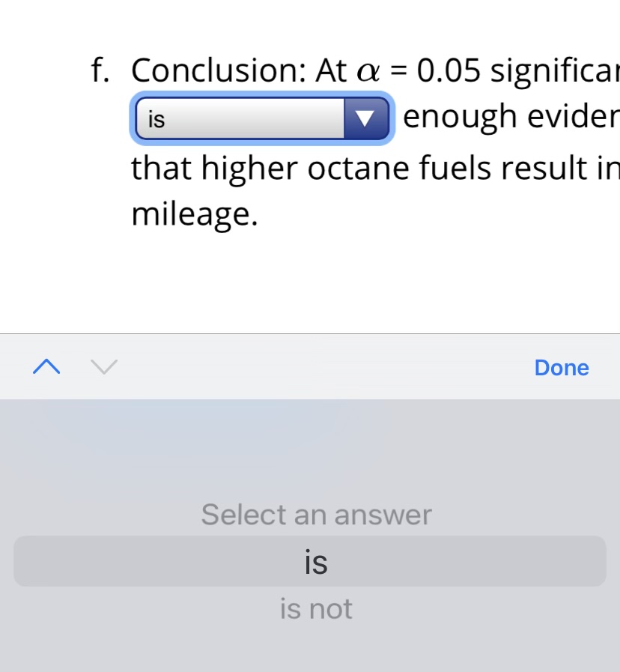Image resolution: width=620 pixels, height=672 pixels.
Task: Click the upward chevron in the accessory bar
Action: point(46,366)
